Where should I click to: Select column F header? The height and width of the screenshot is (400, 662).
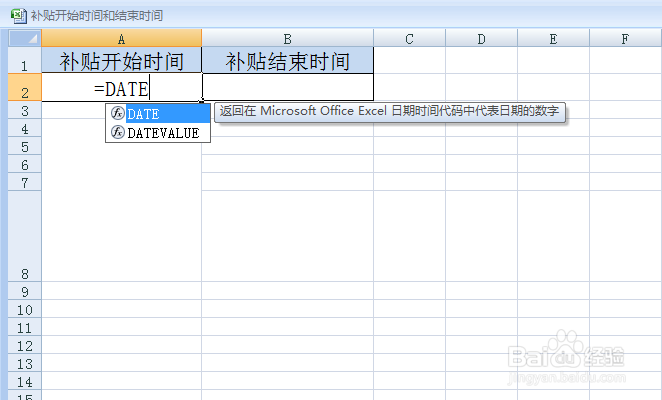[x=626, y=38]
